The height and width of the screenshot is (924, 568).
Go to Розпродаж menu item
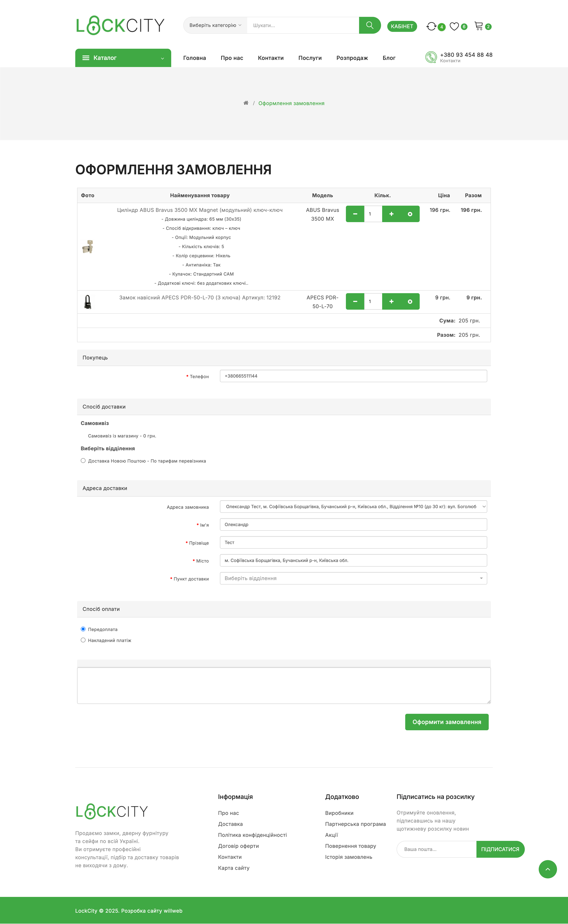352,58
